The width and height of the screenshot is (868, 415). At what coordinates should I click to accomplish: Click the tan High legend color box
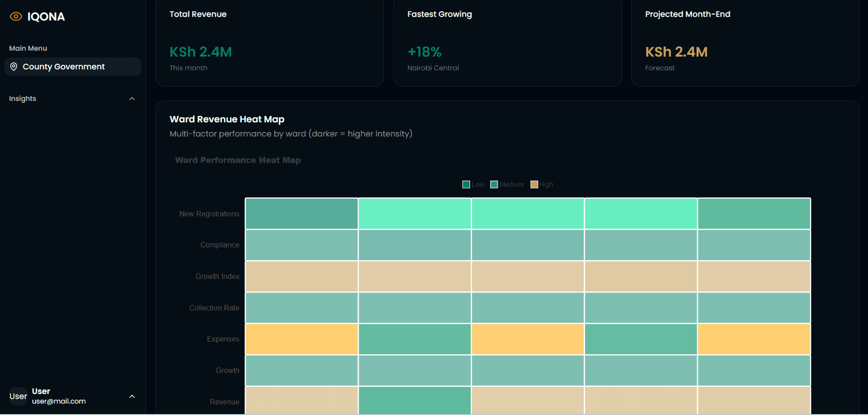tap(534, 184)
